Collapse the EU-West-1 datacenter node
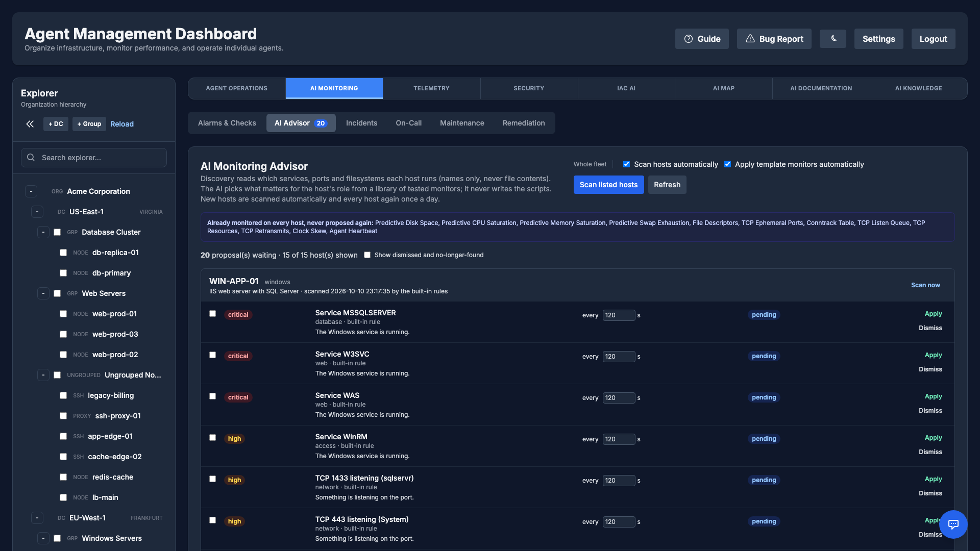Viewport: 980px width, 551px height. [37, 518]
